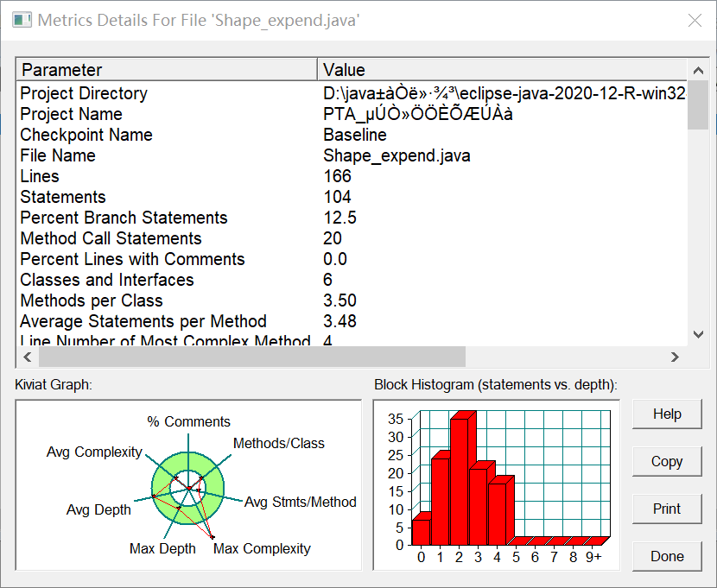The height and width of the screenshot is (588, 717).
Task: Click the Kiviat graph center
Action: point(188,489)
